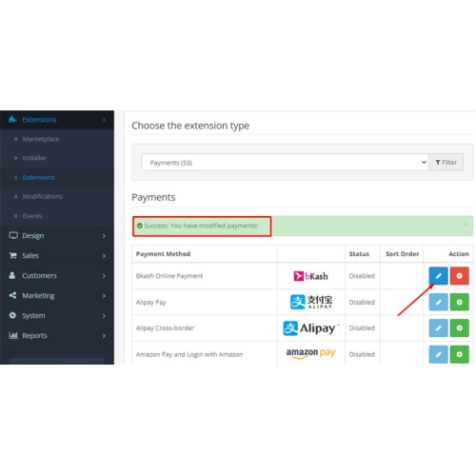Open the Events submenu item

click(32, 216)
